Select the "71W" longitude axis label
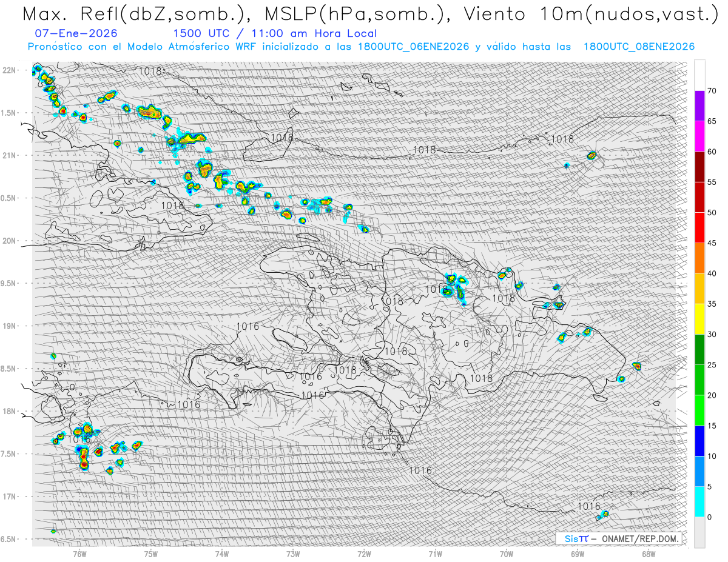 point(435,554)
